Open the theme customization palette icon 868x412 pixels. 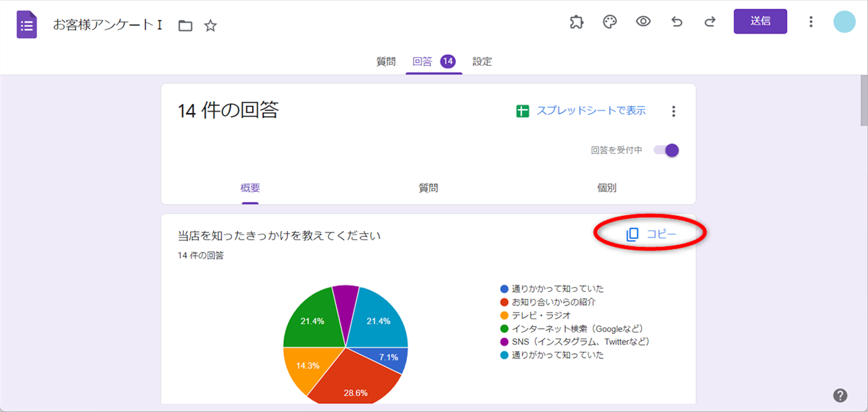[609, 22]
